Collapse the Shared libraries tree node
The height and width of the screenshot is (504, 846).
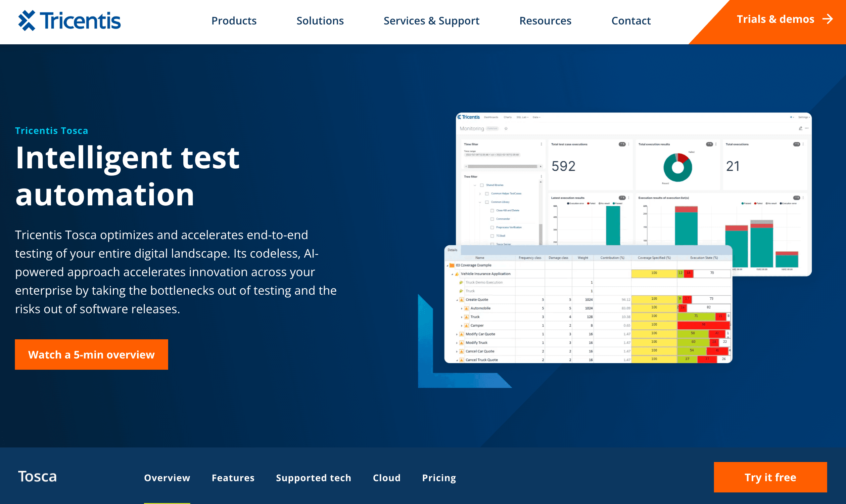475,185
